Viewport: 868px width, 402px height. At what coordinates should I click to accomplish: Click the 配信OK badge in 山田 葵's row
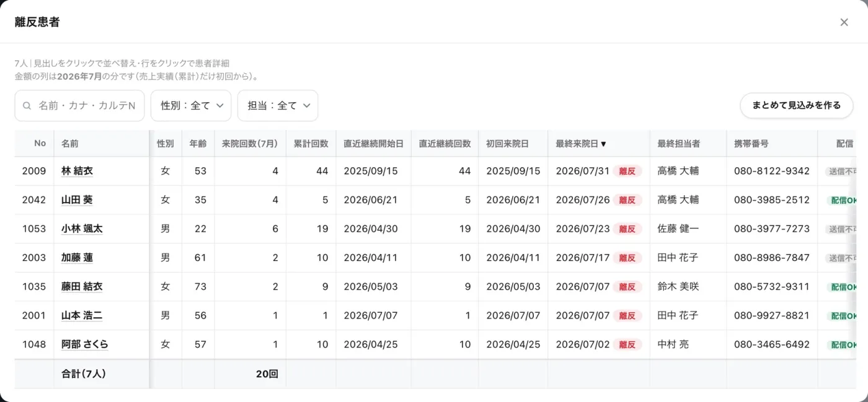click(x=842, y=200)
